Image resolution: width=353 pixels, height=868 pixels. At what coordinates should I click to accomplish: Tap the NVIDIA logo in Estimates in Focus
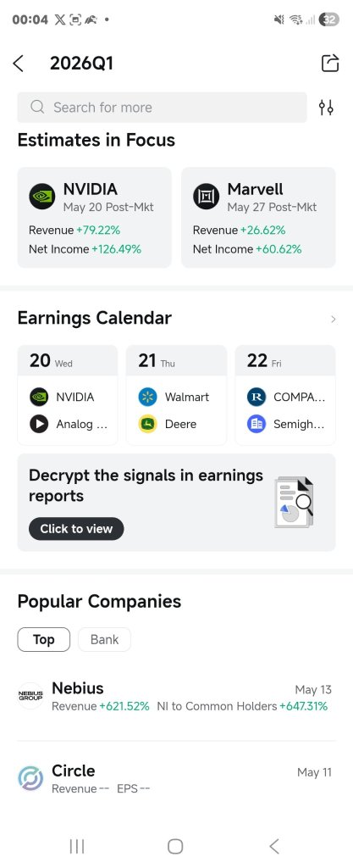coord(42,197)
